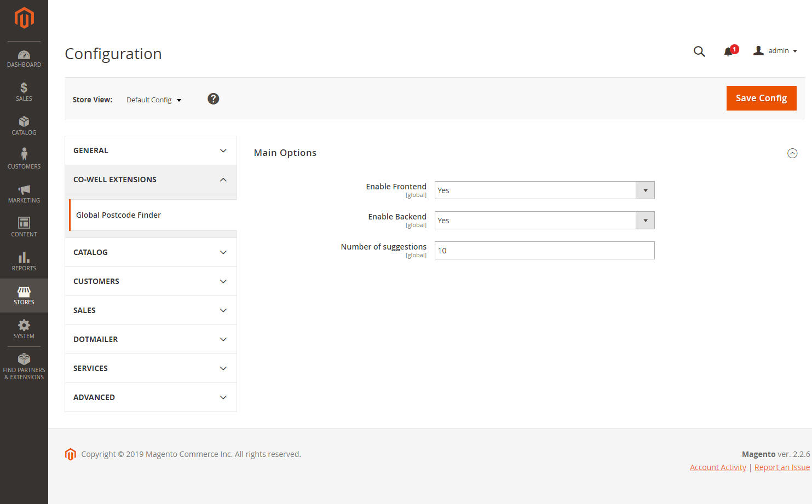Open the Account Activity link

click(x=718, y=467)
